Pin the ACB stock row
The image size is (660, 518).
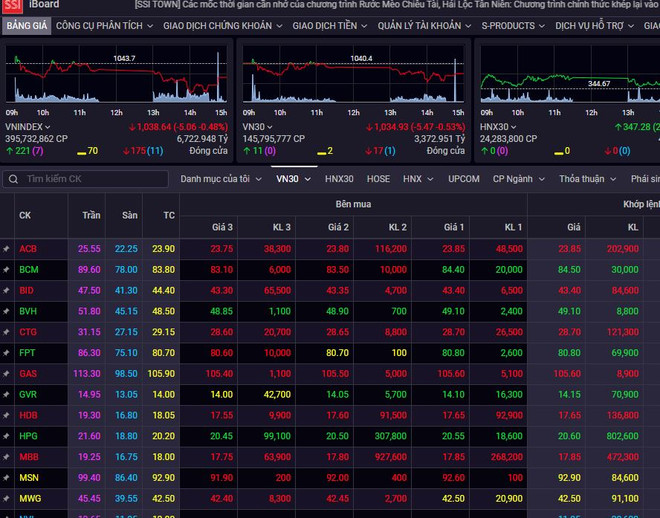pyautogui.click(x=7, y=249)
